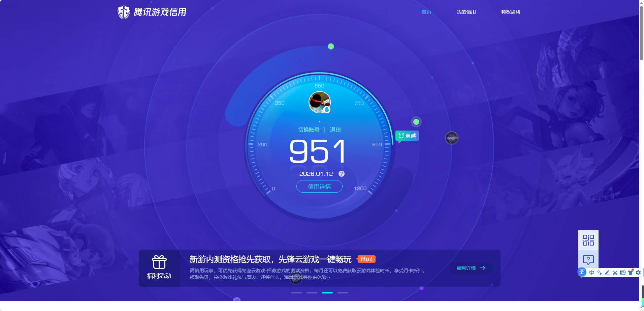644x311 pixels.
Task: Select the fourth banner carousel indicator
Action: pyautogui.click(x=343, y=293)
